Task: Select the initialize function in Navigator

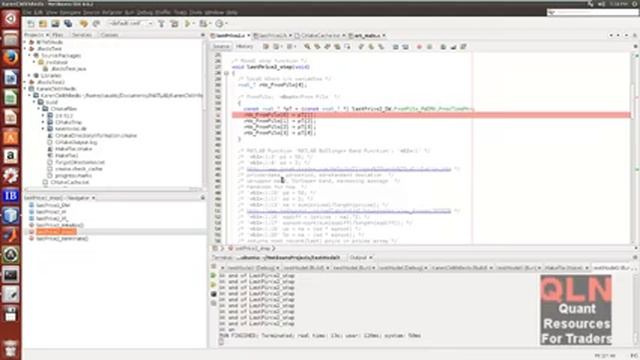Action: (x=59, y=225)
